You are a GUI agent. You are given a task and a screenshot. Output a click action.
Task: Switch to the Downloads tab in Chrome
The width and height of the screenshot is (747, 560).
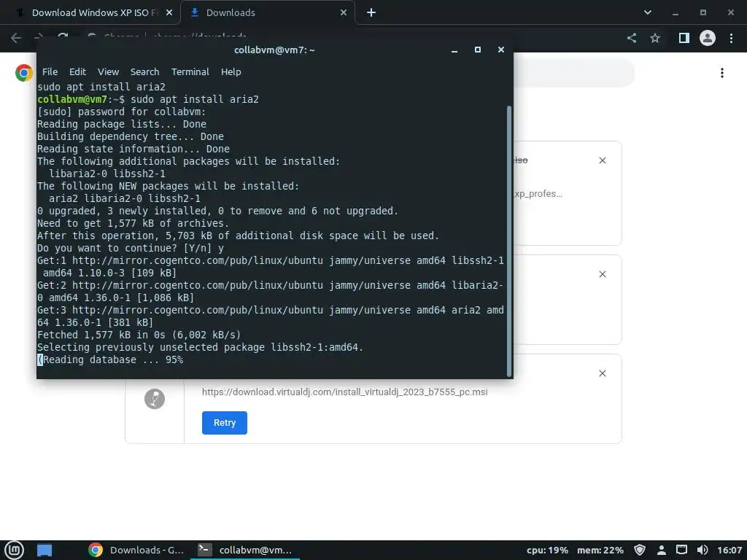pos(267,13)
